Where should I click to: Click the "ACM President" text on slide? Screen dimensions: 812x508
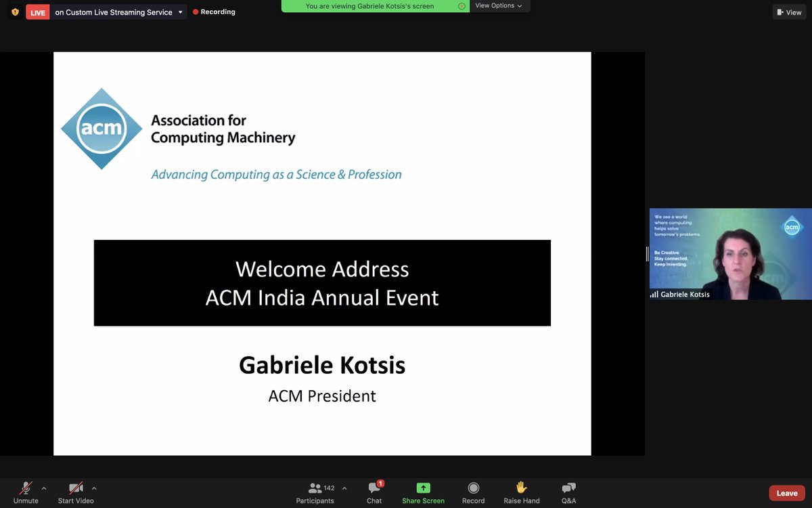(322, 396)
